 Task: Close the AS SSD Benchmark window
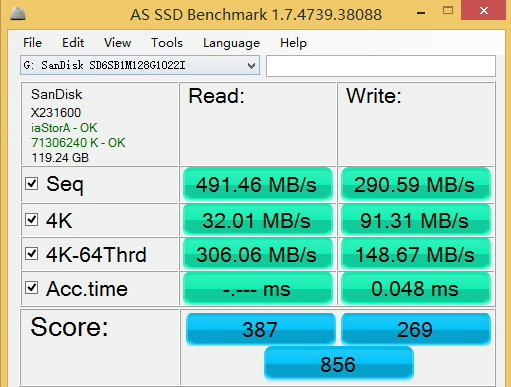coord(484,10)
